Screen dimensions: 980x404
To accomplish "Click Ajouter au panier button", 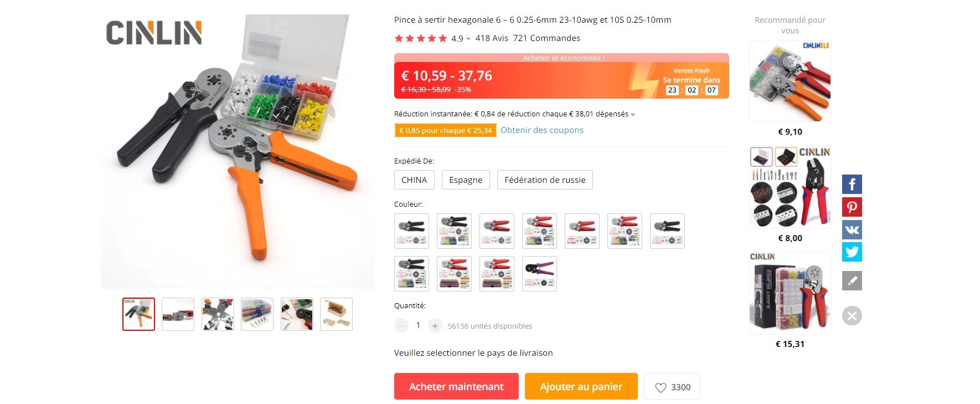I will tap(581, 386).
